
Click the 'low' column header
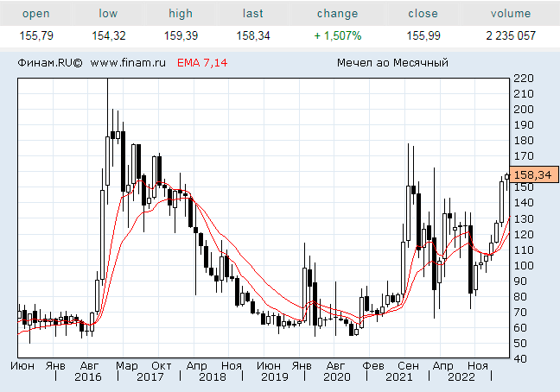[108, 14]
